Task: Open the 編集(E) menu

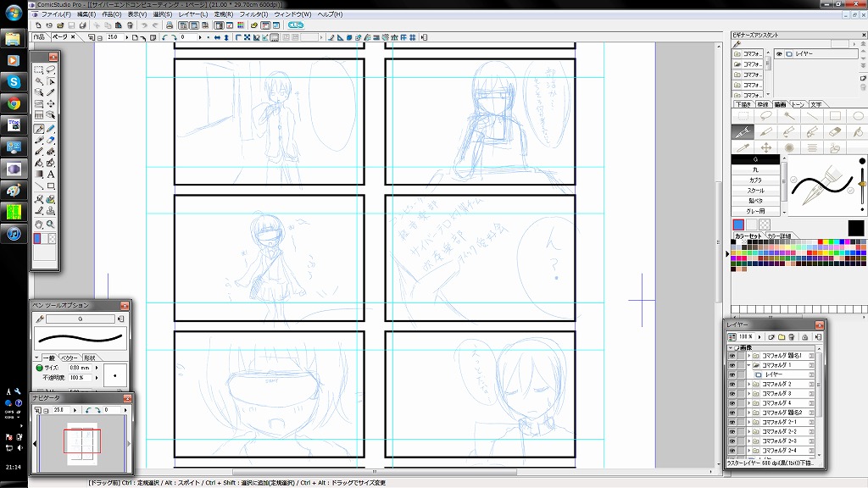Action: [86, 14]
